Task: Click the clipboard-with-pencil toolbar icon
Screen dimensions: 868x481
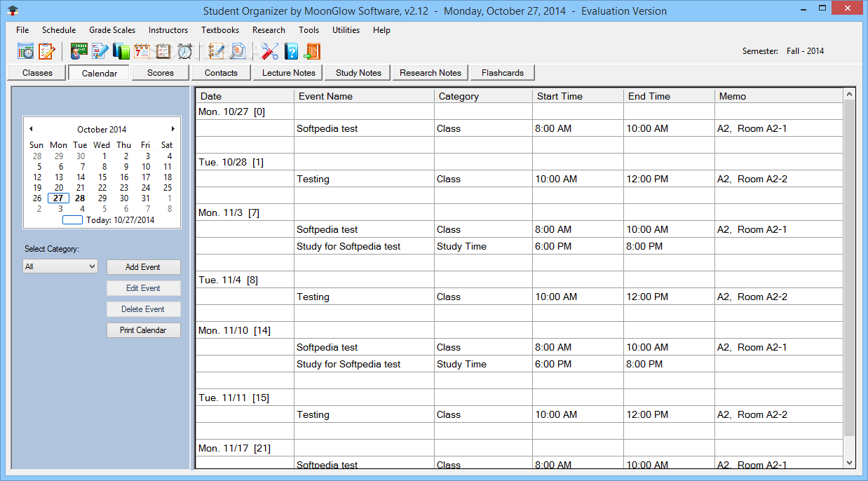Action: pos(46,51)
